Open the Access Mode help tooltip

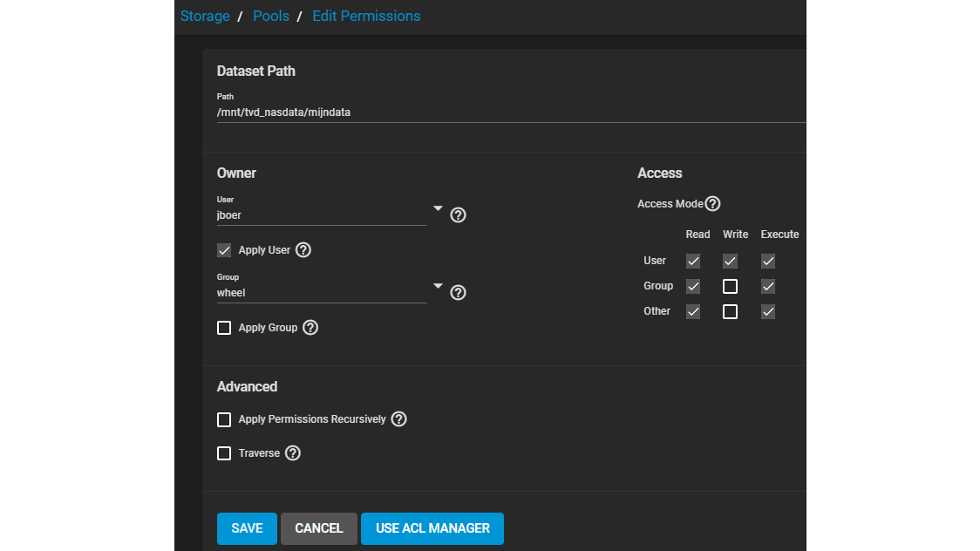pos(712,204)
